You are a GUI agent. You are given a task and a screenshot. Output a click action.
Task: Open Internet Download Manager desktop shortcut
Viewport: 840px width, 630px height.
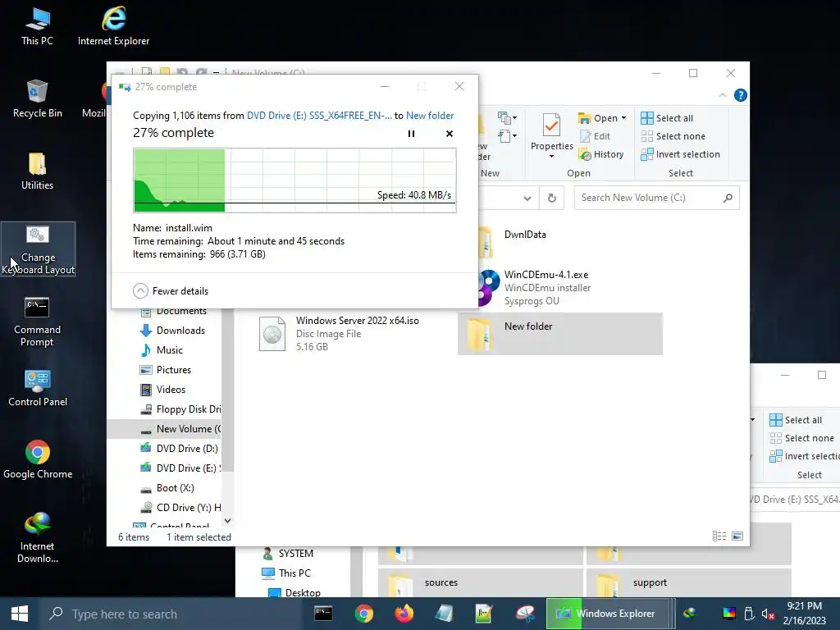coord(38,538)
